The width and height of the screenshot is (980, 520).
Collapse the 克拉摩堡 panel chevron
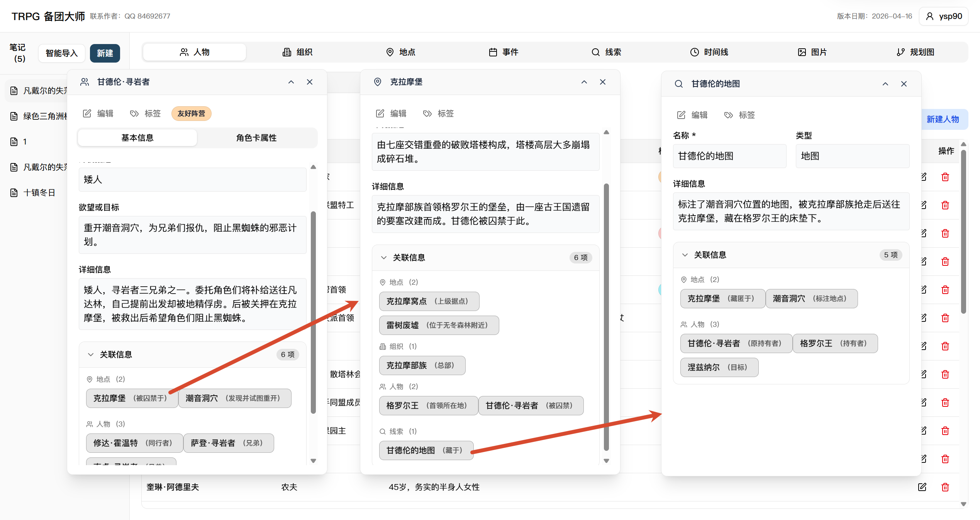point(584,82)
